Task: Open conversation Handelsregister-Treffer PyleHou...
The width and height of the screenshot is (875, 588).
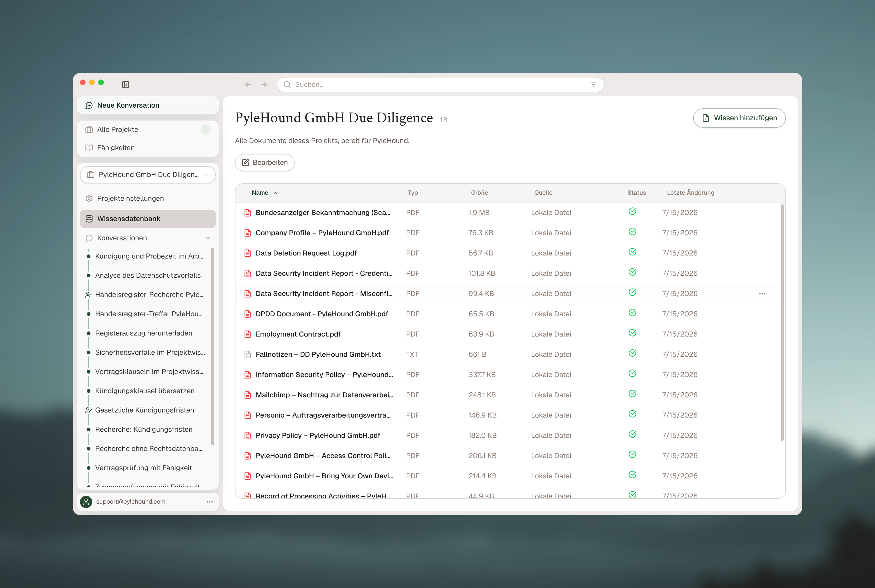Action: (x=149, y=314)
